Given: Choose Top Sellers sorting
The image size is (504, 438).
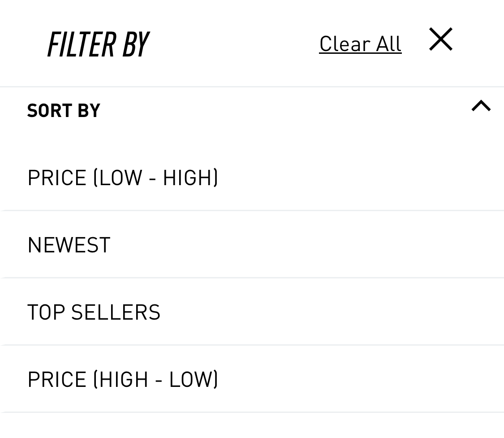Looking at the screenshot, I should coord(94,312).
